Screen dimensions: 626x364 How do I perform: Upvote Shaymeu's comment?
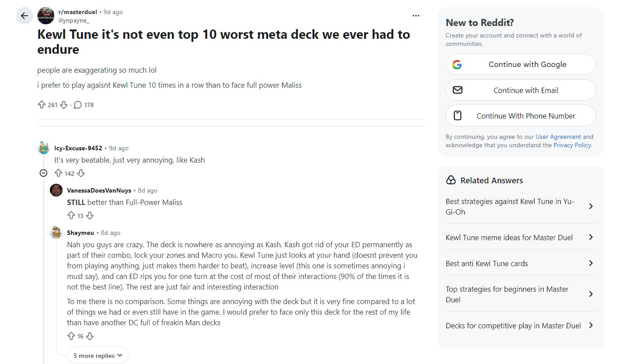point(71,336)
